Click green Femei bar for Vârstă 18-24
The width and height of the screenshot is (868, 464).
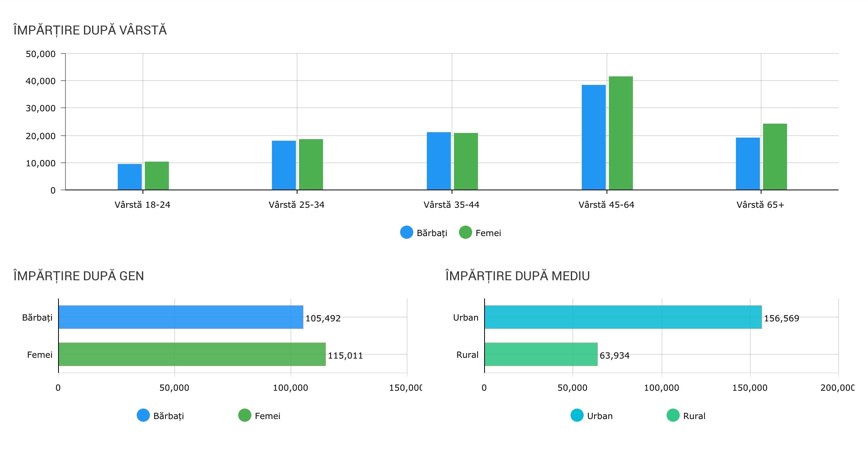(x=157, y=176)
